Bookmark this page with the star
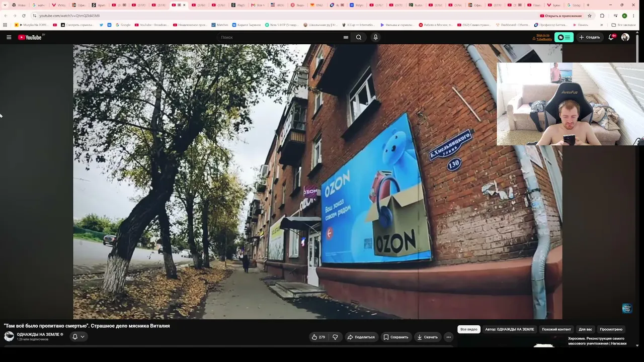 click(590, 16)
